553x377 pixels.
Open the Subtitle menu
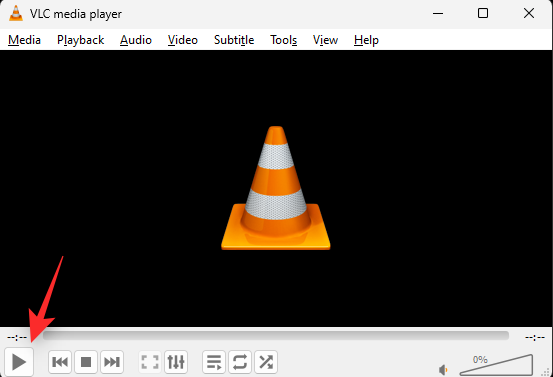click(234, 40)
